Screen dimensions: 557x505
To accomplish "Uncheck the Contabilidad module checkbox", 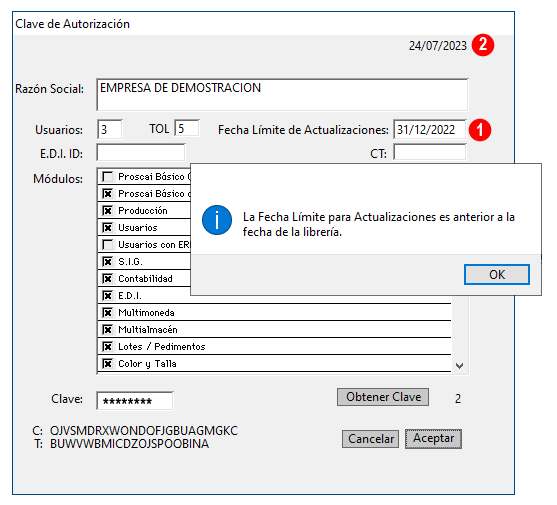I will [x=107, y=279].
